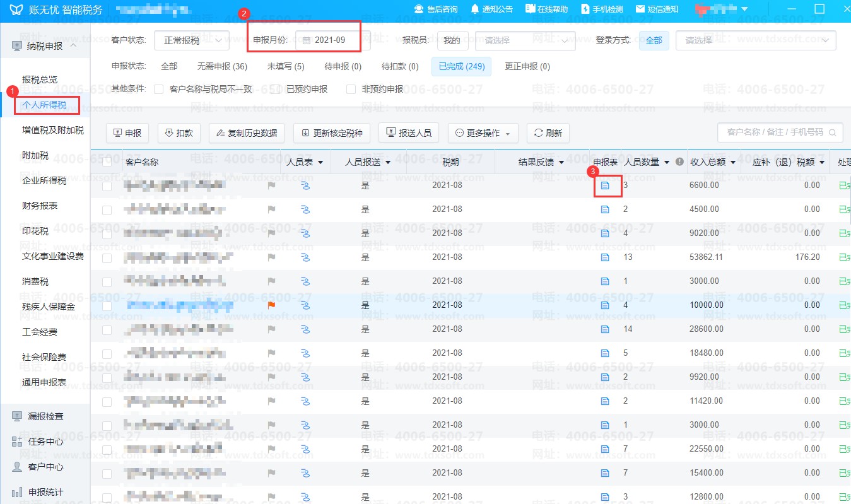The image size is (851, 504).
Task: Expand the 更多操作 dropdown
Action: (x=483, y=133)
